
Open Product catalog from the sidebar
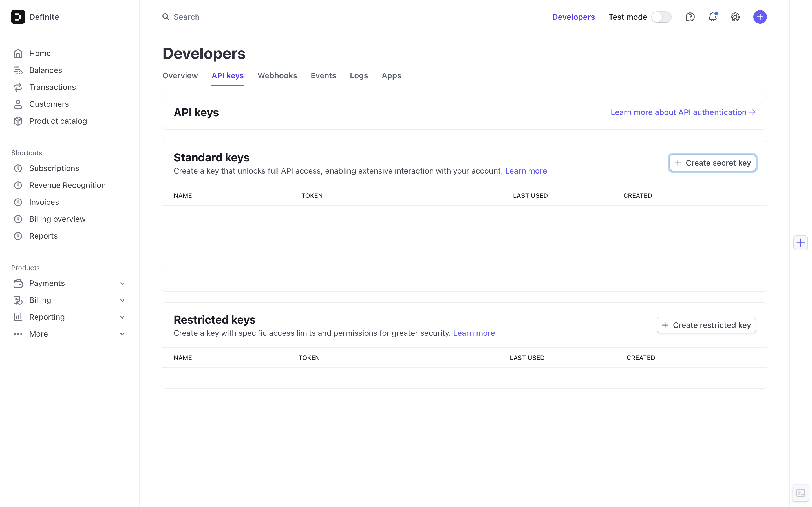58,121
